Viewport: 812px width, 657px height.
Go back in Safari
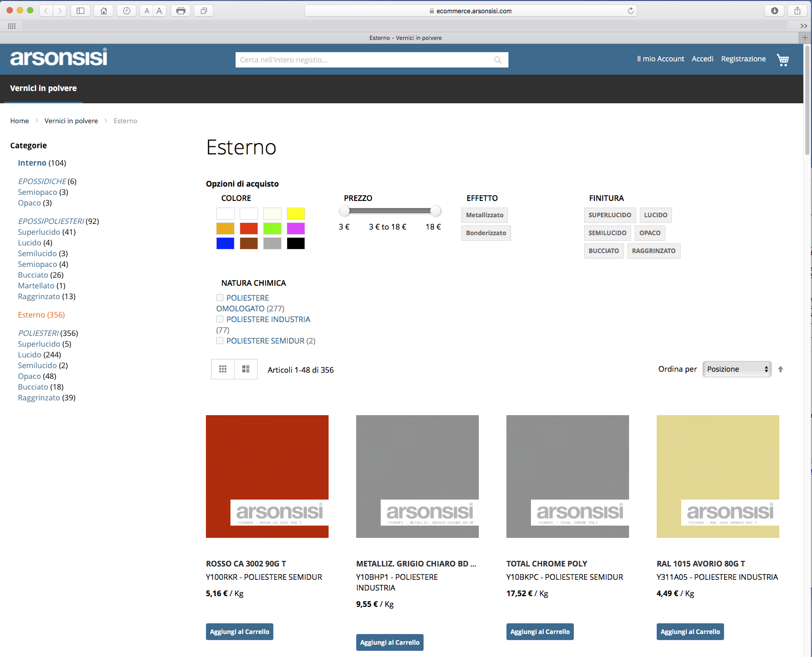pos(46,11)
